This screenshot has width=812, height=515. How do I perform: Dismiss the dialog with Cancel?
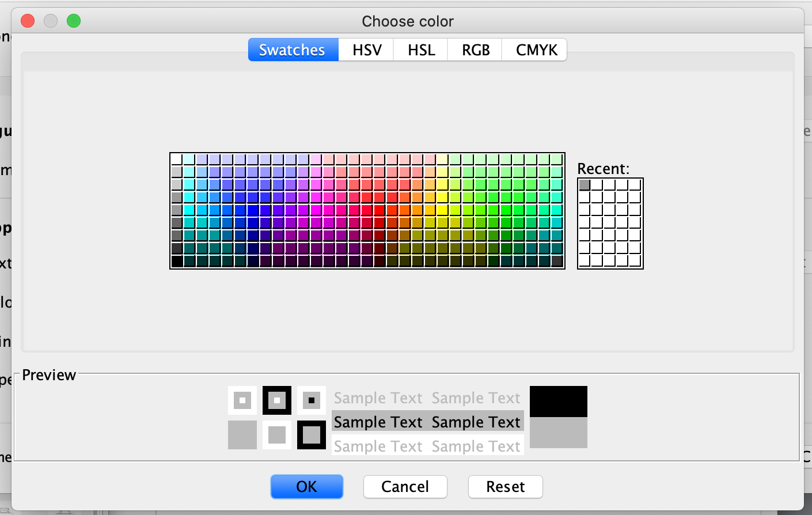(405, 486)
